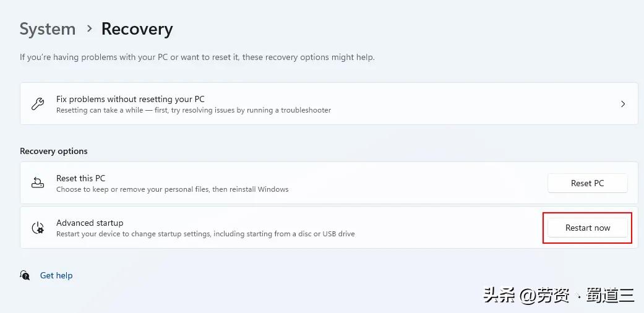The height and width of the screenshot is (313, 644).
Task: Go back to System in the breadcrumb
Action: [48, 29]
